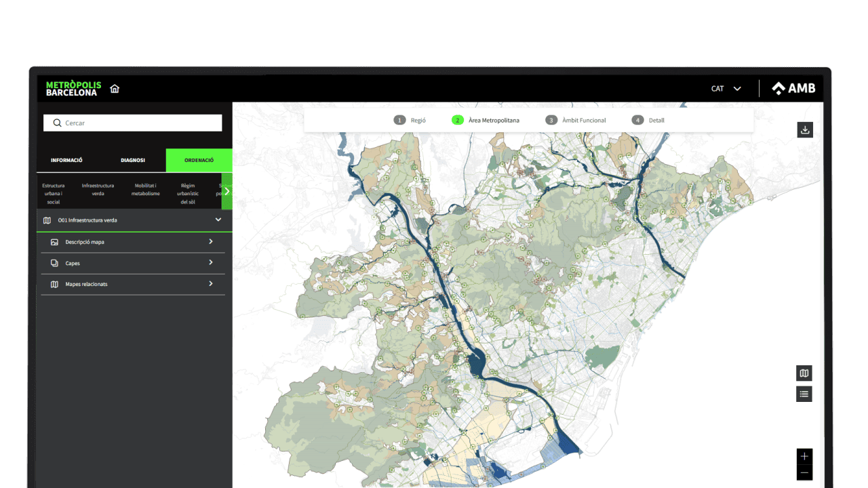Image resolution: width=868 pixels, height=488 pixels.
Task: Open the map legend list icon
Action: pyautogui.click(x=804, y=394)
